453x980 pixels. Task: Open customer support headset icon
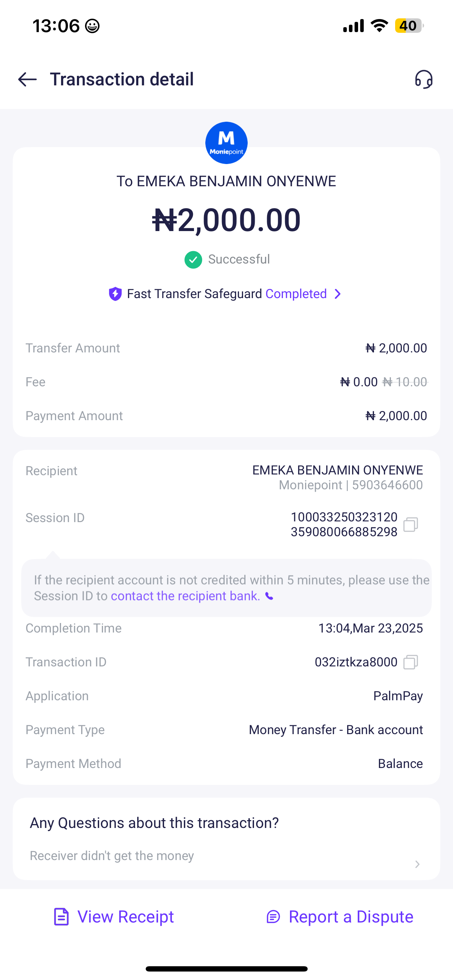(423, 79)
